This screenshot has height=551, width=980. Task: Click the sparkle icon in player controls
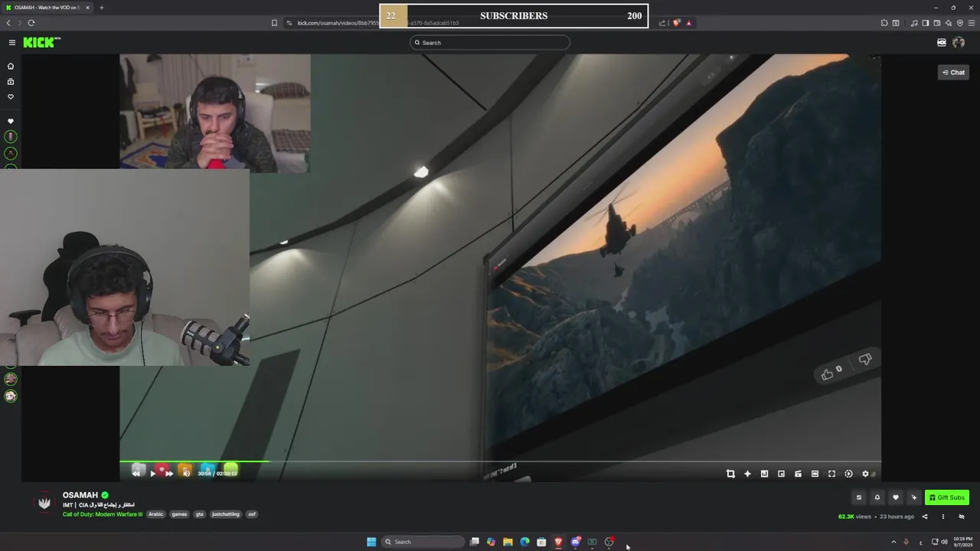tap(747, 474)
